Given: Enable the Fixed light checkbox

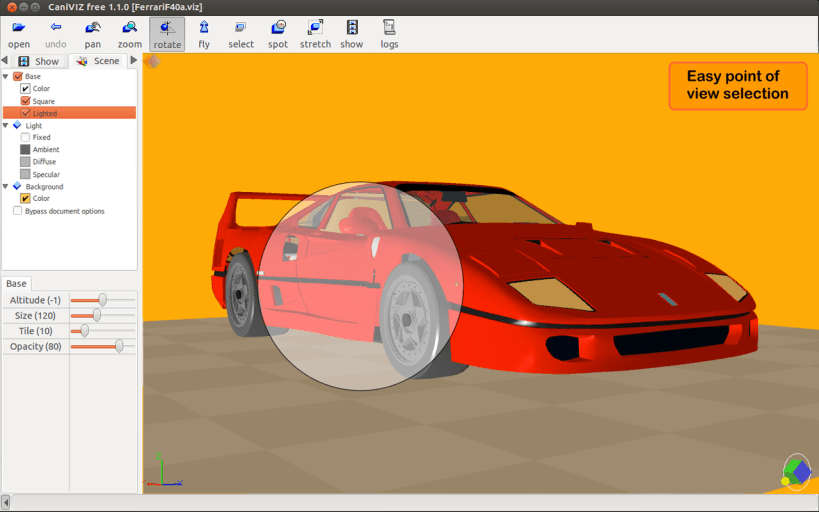Looking at the screenshot, I should click(x=25, y=137).
